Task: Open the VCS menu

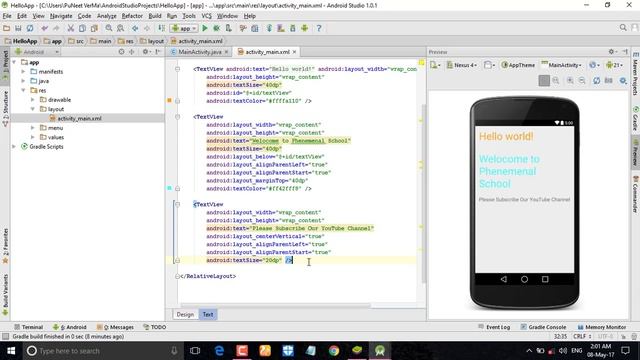Action: 207,16
